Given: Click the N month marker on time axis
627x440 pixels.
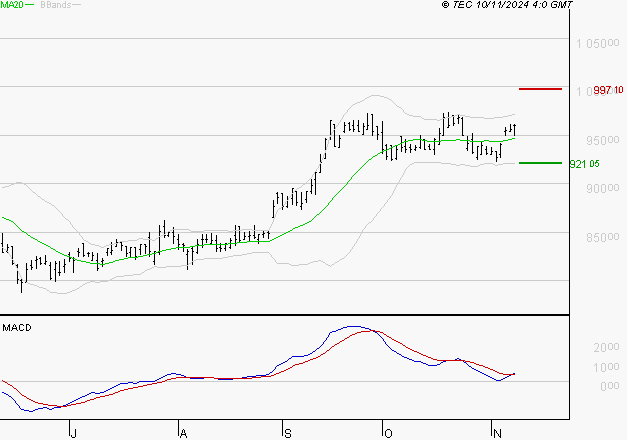Looking at the screenshot, I should tap(497, 433).
